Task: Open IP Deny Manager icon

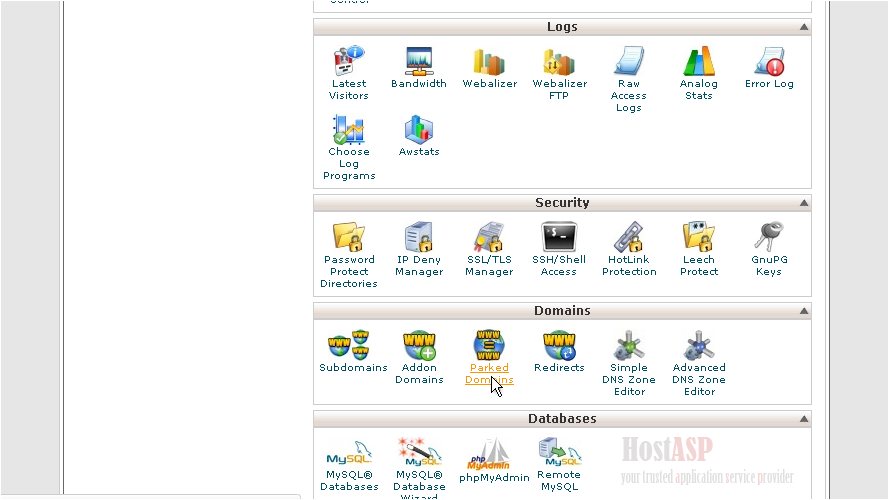Action: pyautogui.click(x=419, y=238)
